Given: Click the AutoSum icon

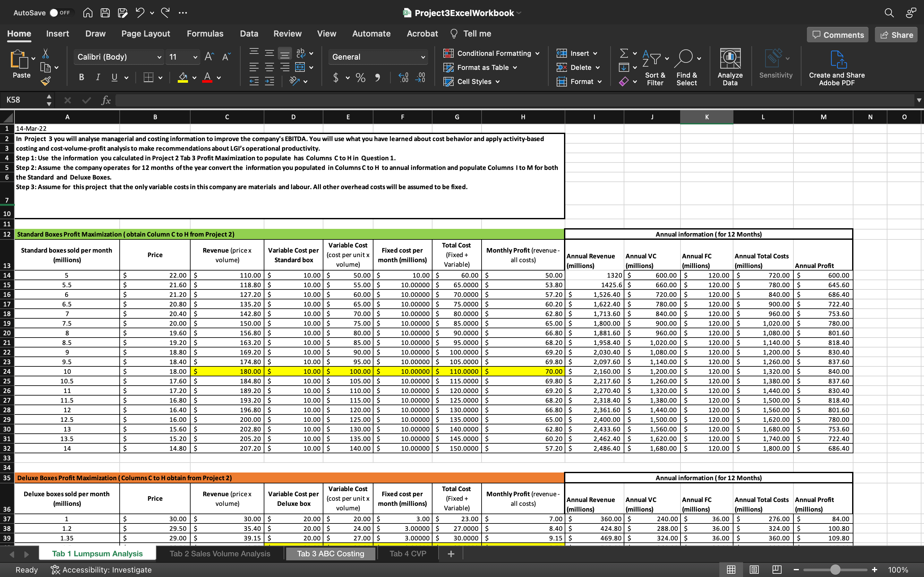Looking at the screenshot, I should tap(623, 53).
